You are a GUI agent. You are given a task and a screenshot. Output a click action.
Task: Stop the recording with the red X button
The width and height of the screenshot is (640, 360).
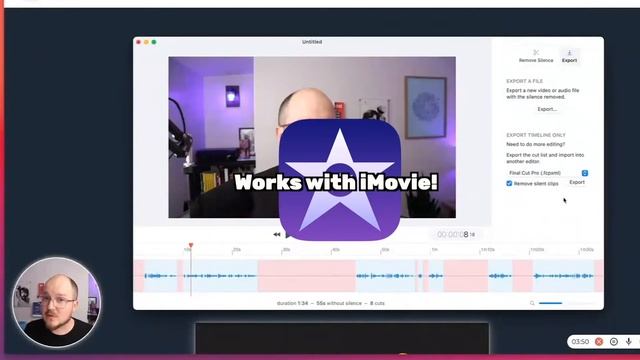click(599, 342)
